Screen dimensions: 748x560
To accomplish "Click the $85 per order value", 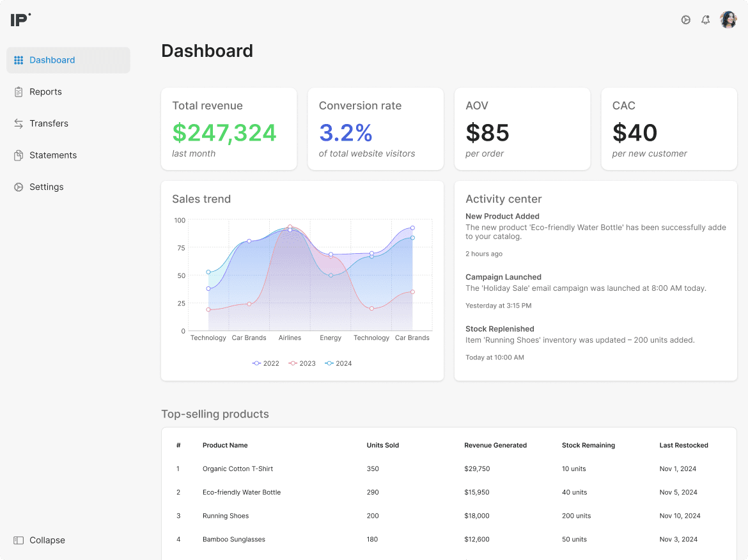I will click(x=488, y=132).
